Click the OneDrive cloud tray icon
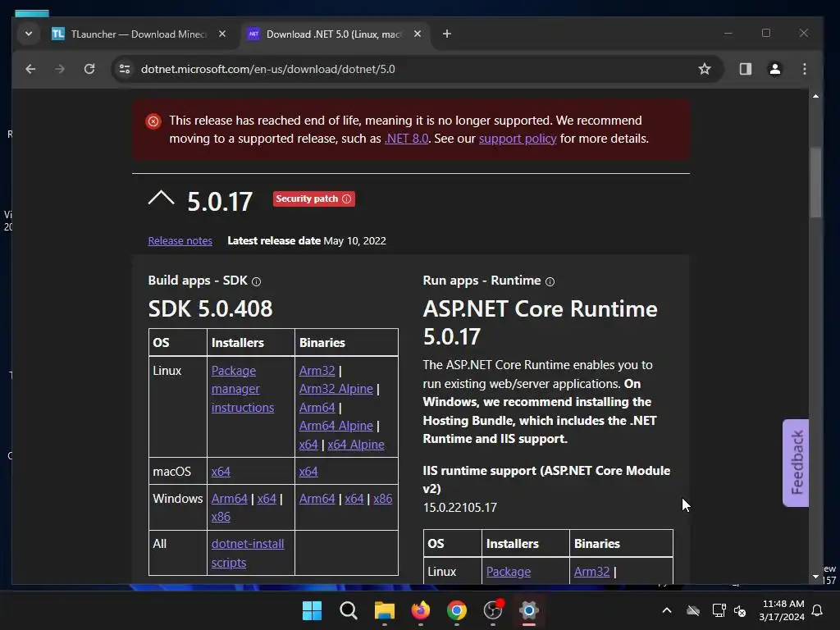Screen dimensions: 840x630 point(693,610)
